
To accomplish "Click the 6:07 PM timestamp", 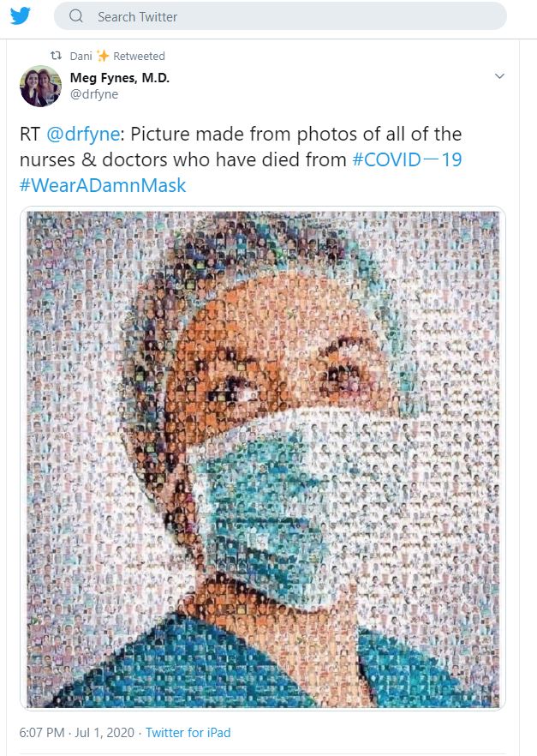I will pos(42,733).
